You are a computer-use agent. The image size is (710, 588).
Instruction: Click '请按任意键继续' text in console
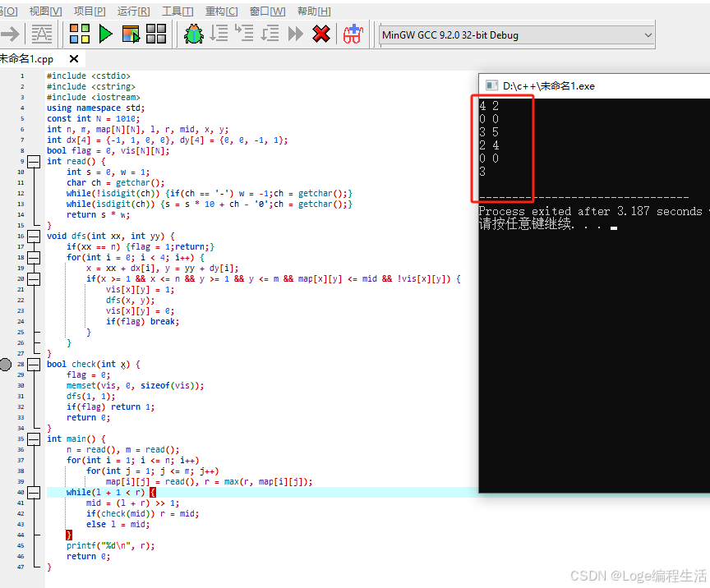(526, 224)
